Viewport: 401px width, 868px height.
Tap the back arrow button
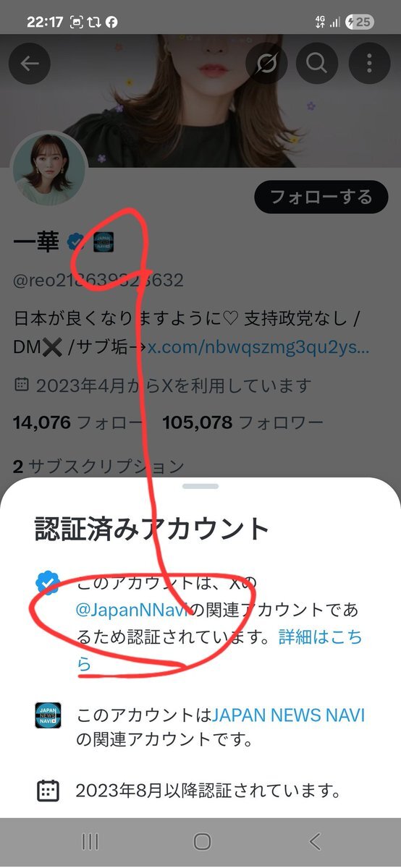30,64
